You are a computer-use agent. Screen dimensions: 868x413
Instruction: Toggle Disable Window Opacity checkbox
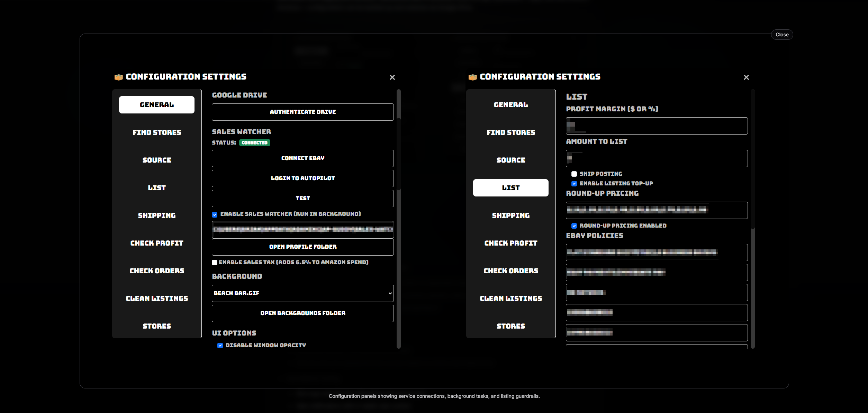point(220,346)
